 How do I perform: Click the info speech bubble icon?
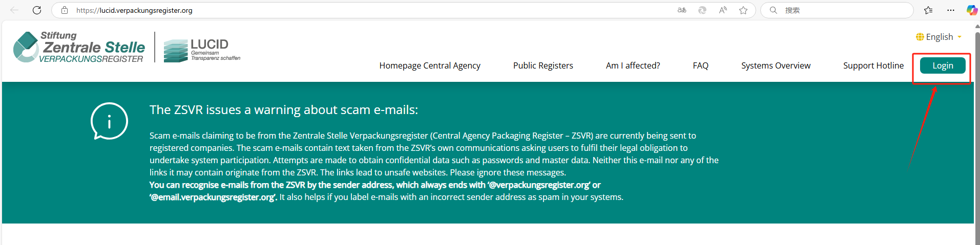(109, 121)
